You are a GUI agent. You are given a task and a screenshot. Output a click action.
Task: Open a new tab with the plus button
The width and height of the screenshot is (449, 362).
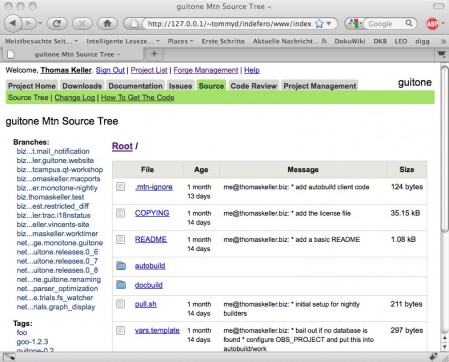(154, 54)
